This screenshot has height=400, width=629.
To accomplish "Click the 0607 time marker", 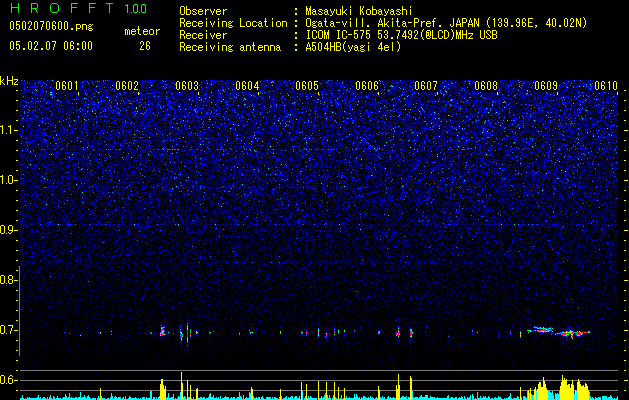I will [426, 86].
